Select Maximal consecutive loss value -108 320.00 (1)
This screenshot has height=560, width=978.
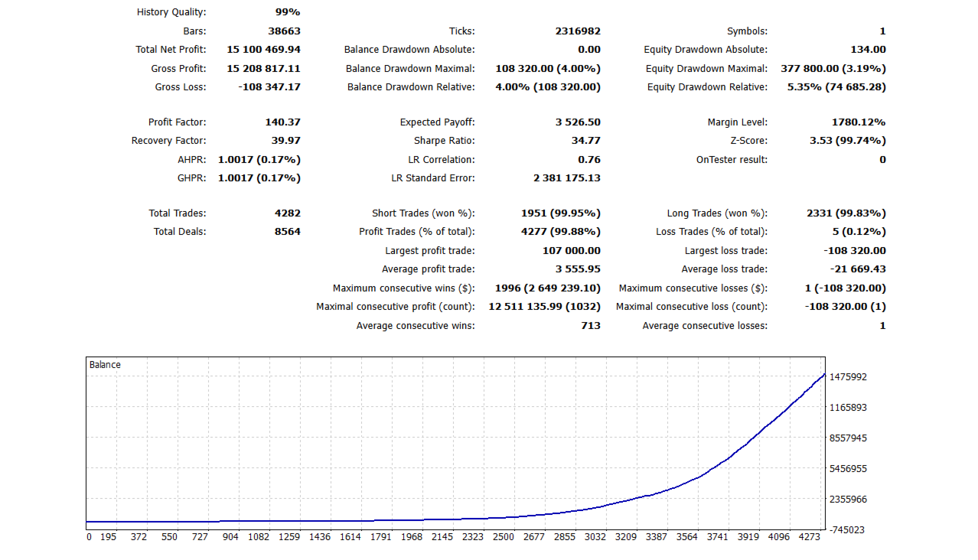click(x=846, y=307)
